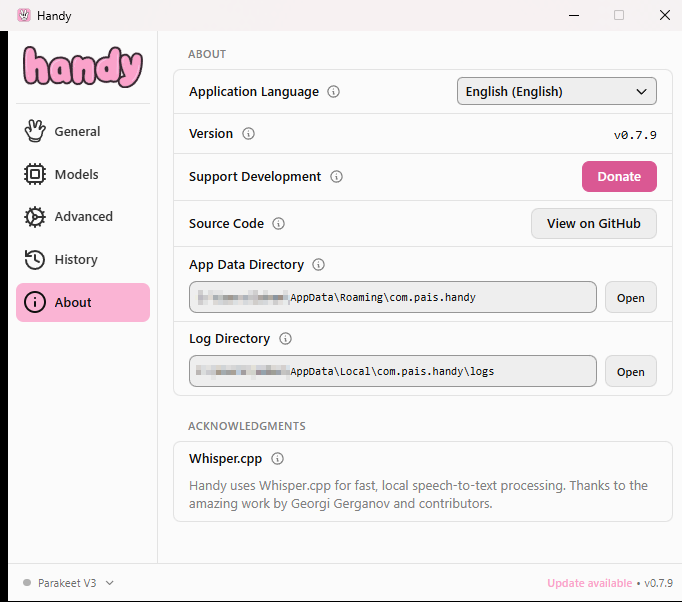
Task: Expand the Parakeet V3 model selector
Action: (68, 583)
